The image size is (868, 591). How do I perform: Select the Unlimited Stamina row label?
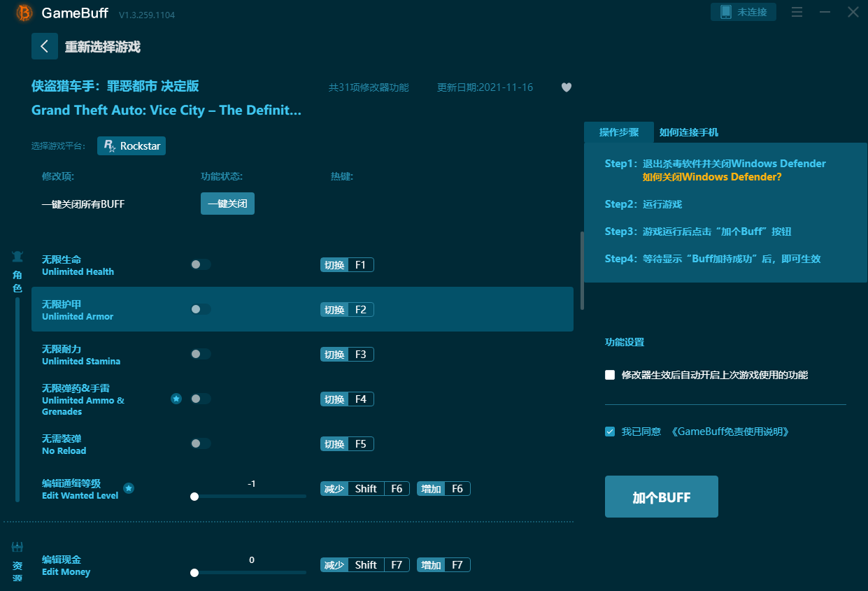click(81, 355)
